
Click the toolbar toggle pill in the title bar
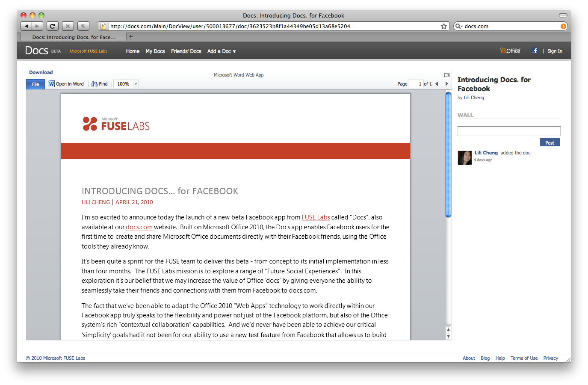coord(563,15)
